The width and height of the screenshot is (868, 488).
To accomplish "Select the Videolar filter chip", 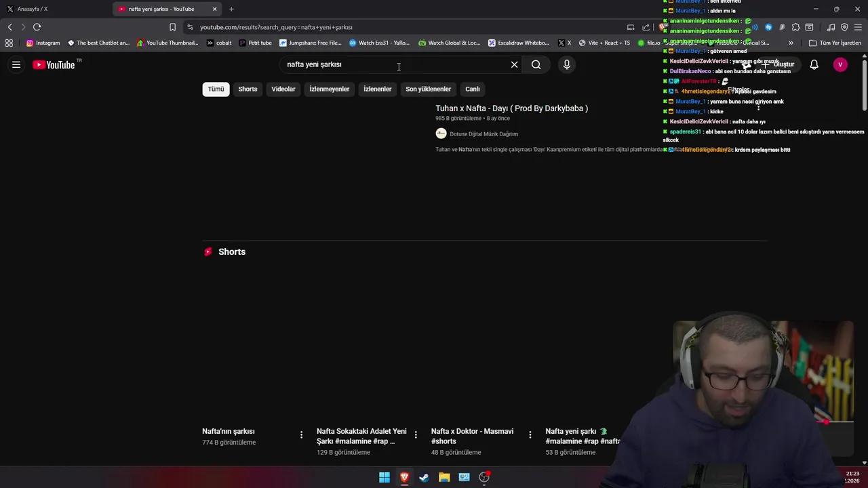I will [x=283, y=89].
